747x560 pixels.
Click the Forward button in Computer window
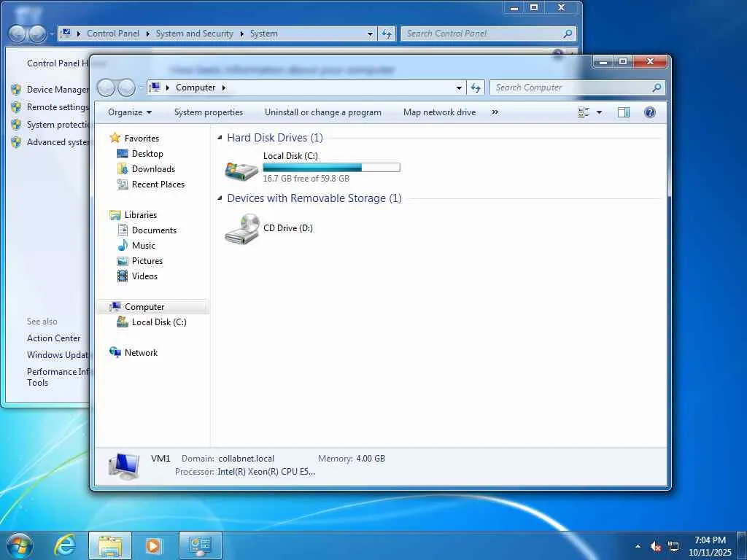(126, 87)
